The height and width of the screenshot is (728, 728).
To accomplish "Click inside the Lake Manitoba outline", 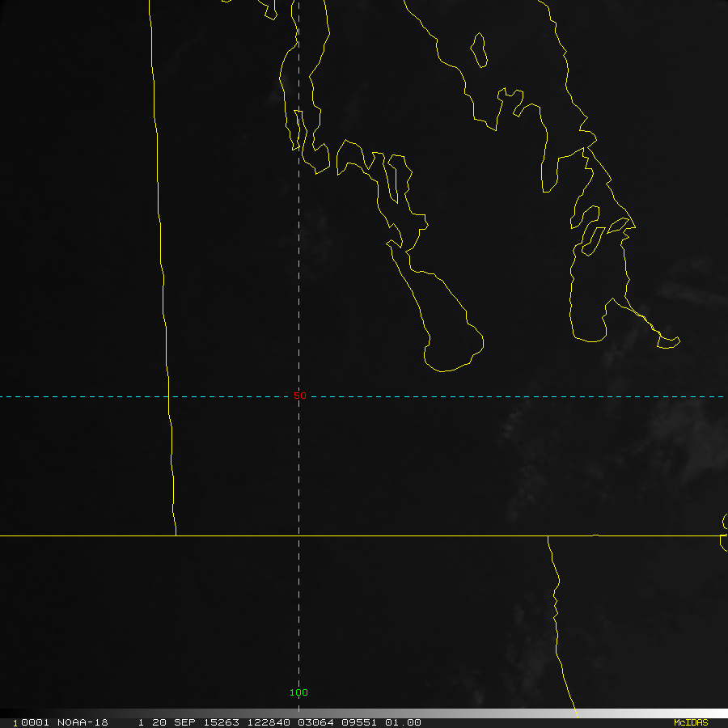I will click(x=445, y=332).
